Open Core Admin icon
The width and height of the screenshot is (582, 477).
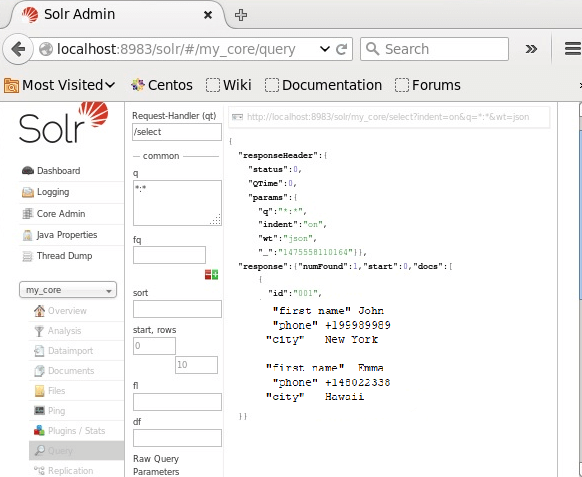(28, 214)
